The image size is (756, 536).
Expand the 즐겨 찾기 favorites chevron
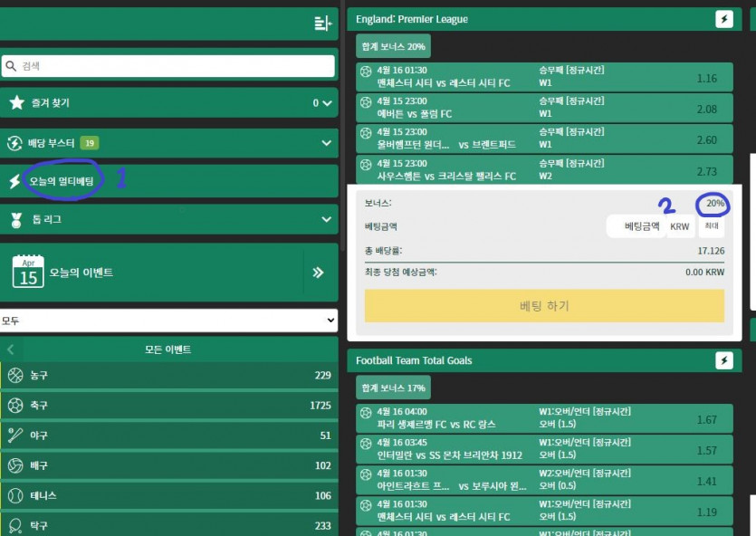(328, 102)
